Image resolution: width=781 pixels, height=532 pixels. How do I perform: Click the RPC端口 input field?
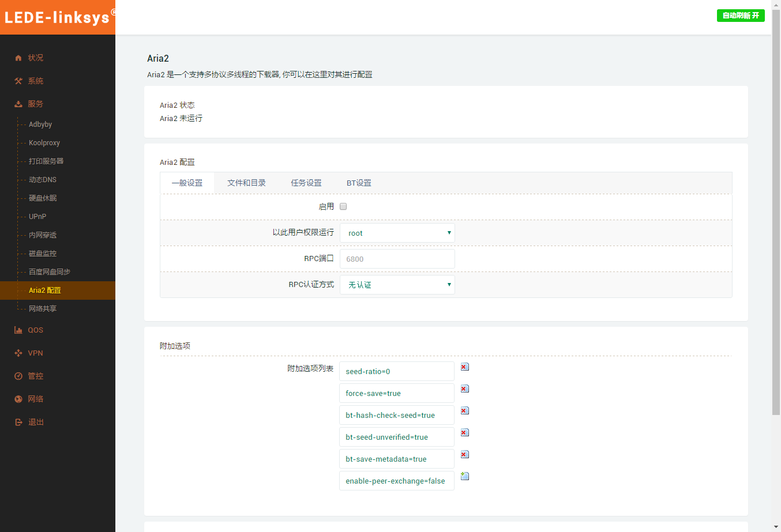point(397,259)
